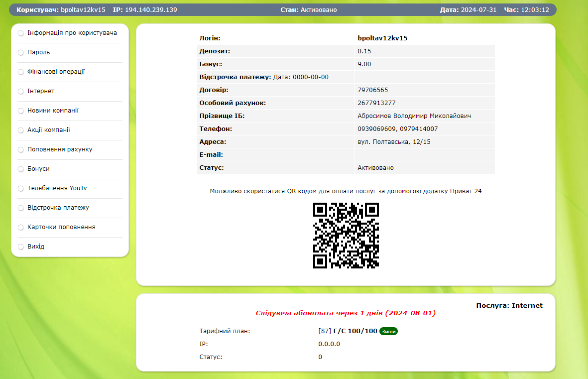Select the Новини компанії radio button
Screen dimensions: 588x379
[x=20, y=111]
